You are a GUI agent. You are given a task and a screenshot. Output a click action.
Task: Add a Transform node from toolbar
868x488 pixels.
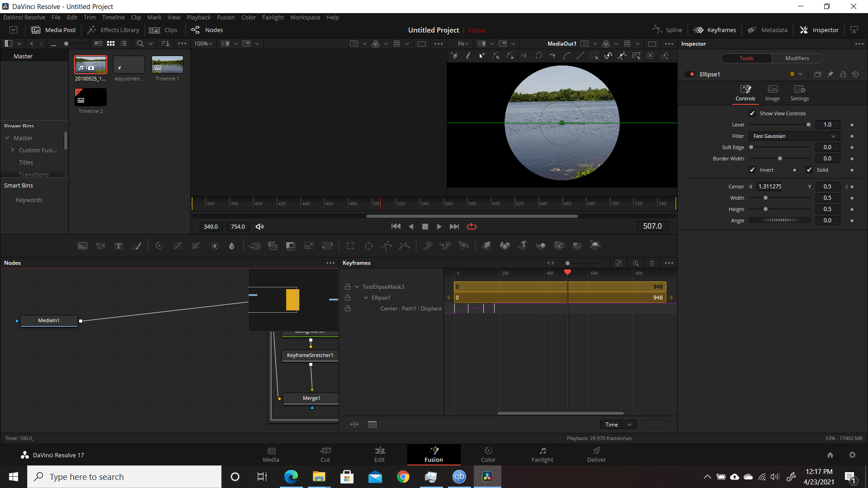pos(327,246)
